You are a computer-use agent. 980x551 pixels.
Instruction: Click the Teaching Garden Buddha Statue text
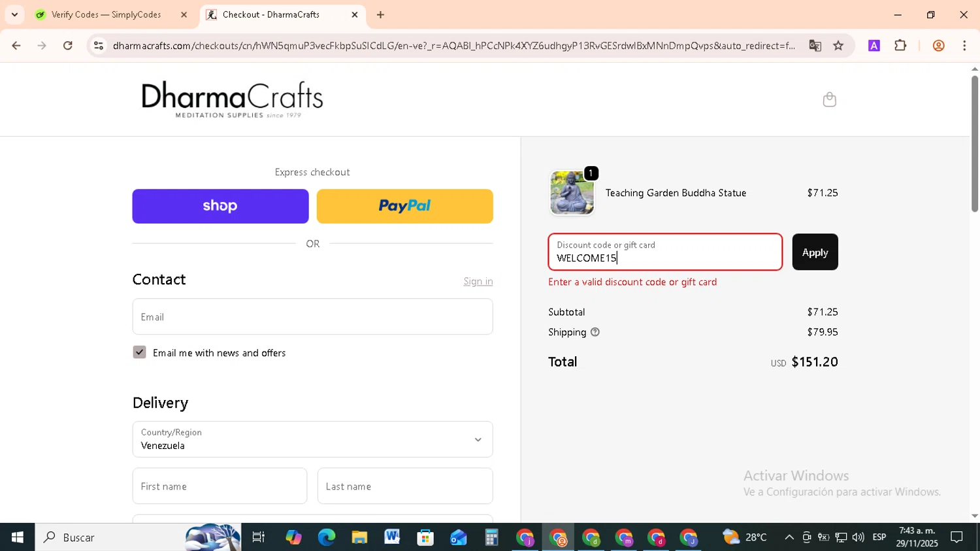(676, 193)
